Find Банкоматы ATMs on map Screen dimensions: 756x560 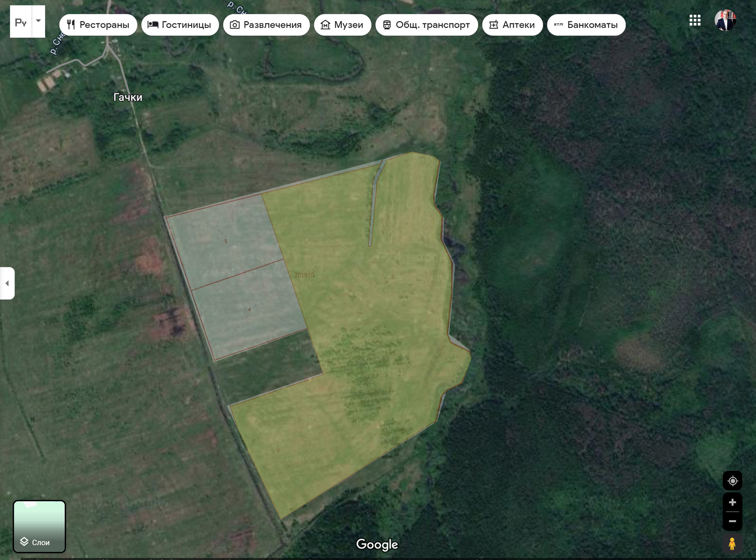coord(586,25)
